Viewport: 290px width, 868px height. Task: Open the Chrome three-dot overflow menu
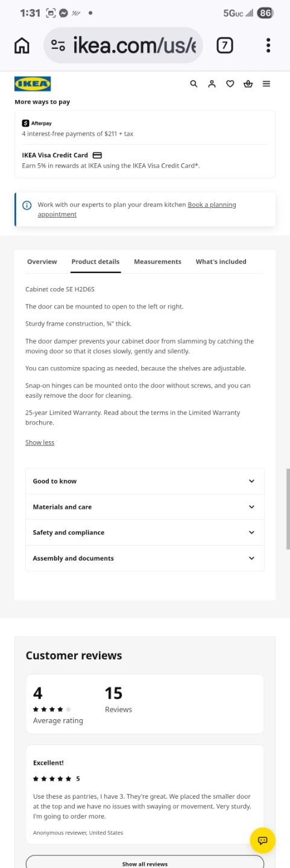tap(268, 45)
